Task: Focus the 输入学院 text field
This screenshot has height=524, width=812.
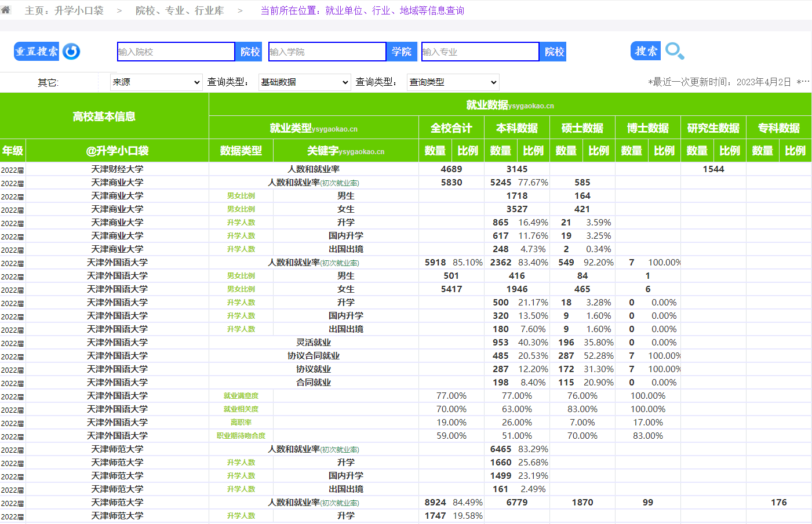Action: [327, 52]
